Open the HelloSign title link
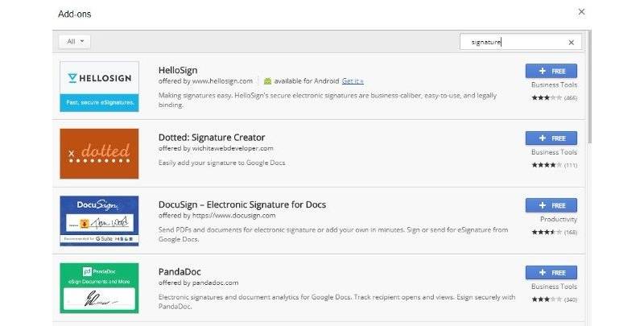This screenshot has height=326, width=644. (x=178, y=70)
